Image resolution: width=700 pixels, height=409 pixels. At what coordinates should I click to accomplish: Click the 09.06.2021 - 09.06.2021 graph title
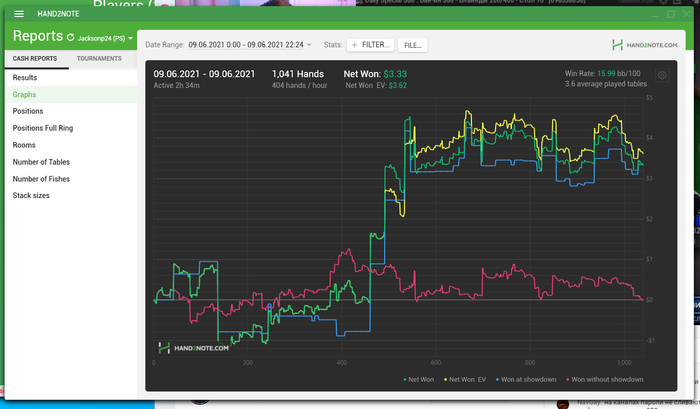pos(204,74)
